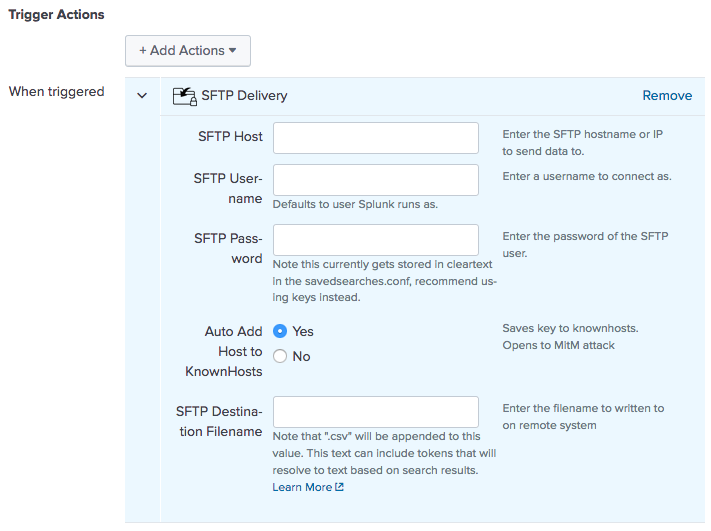Click the Auto Add Host to KnownHosts label
Screen dimensions: 711x531
click(x=223, y=351)
